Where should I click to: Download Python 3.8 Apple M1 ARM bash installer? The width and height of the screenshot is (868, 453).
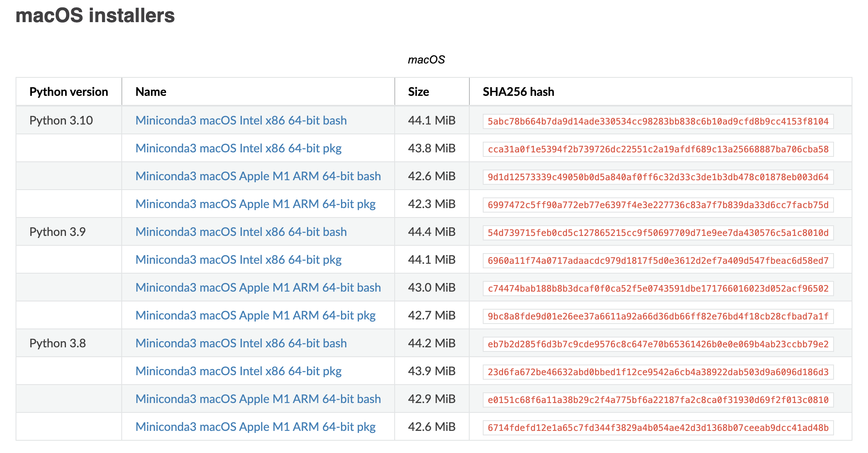[258, 399]
